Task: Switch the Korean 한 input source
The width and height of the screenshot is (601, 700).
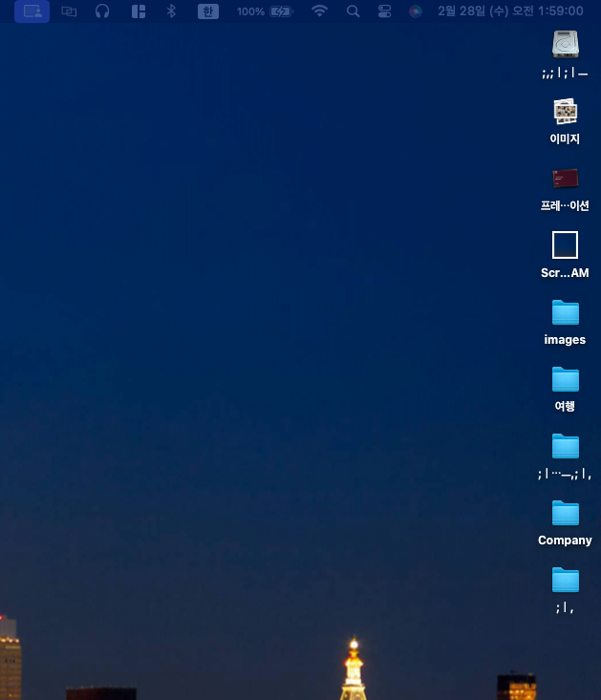Action: pyautogui.click(x=207, y=11)
